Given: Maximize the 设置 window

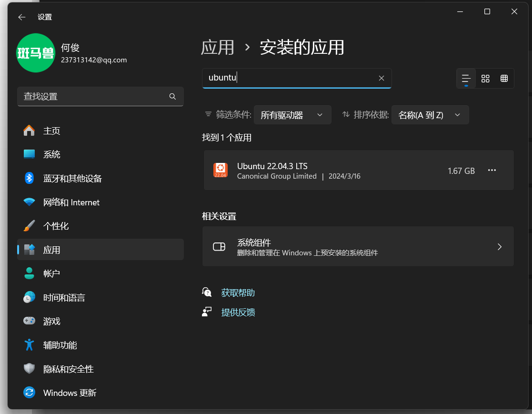Looking at the screenshot, I should tap(487, 11).
